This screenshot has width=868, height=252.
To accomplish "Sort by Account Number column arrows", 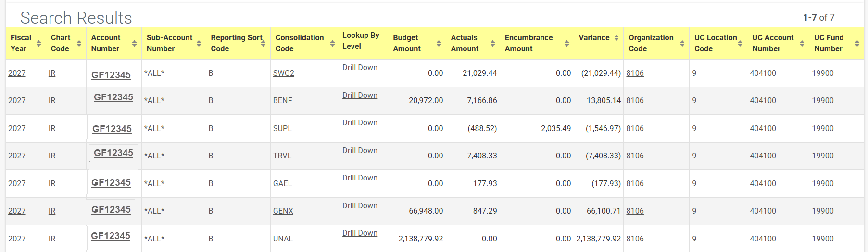I will tap(134, 43).
